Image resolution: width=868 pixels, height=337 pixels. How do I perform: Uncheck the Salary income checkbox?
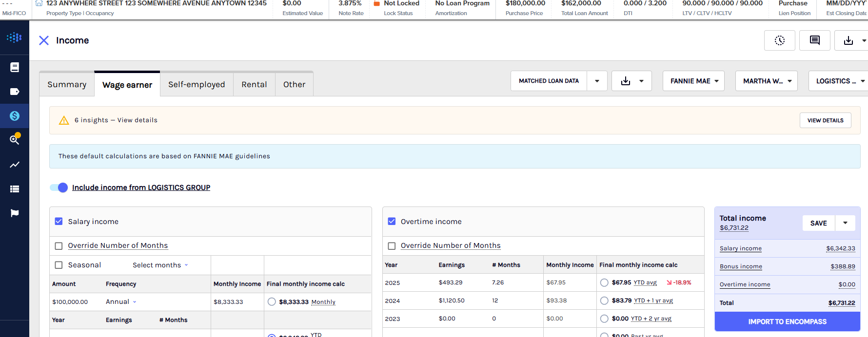pyautogui.click(x=59, y=221)
